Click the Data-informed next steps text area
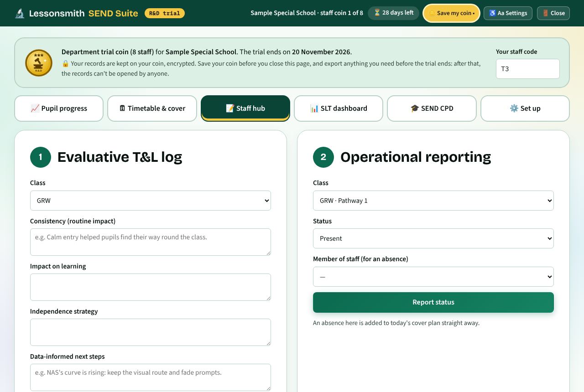 151,377
